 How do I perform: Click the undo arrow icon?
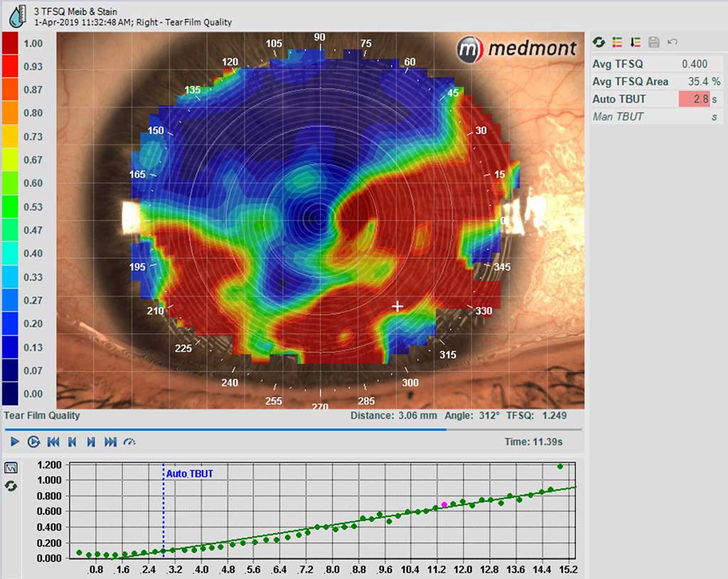(673, 43)
